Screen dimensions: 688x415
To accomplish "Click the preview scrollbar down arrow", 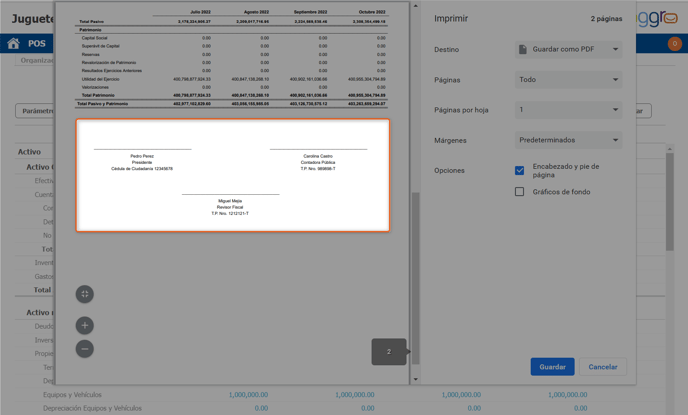I will click(416, 379).
